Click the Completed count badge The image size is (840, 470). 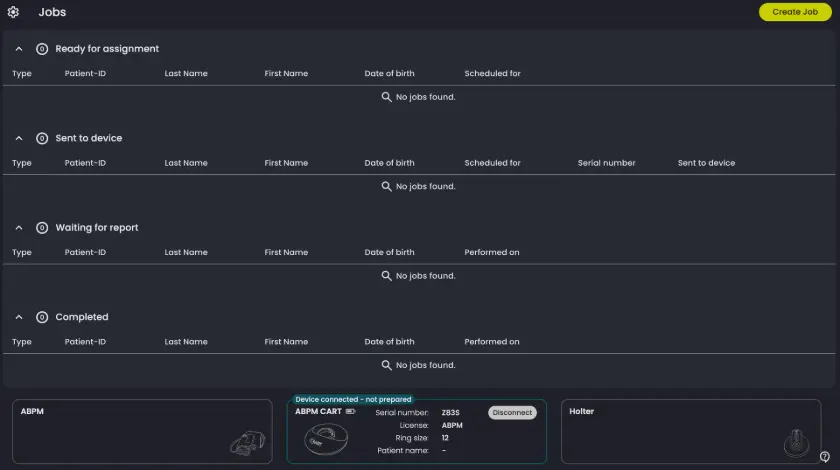tap(42, 317)
